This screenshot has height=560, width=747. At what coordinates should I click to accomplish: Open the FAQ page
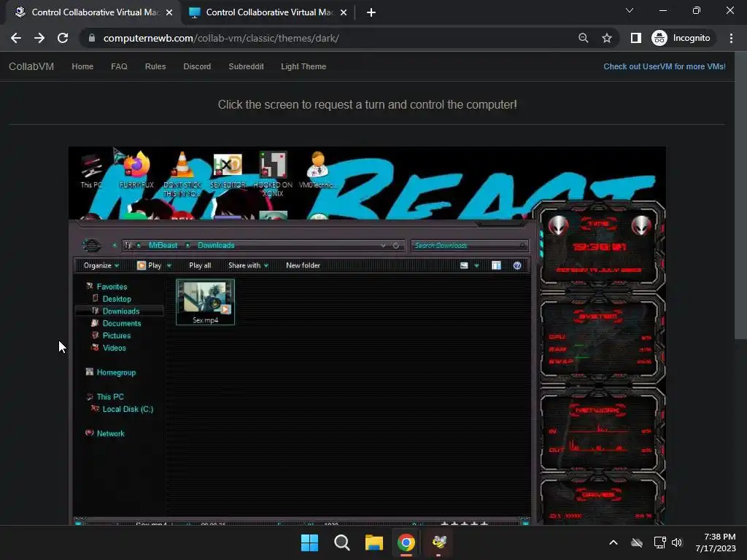pos(119,66)
